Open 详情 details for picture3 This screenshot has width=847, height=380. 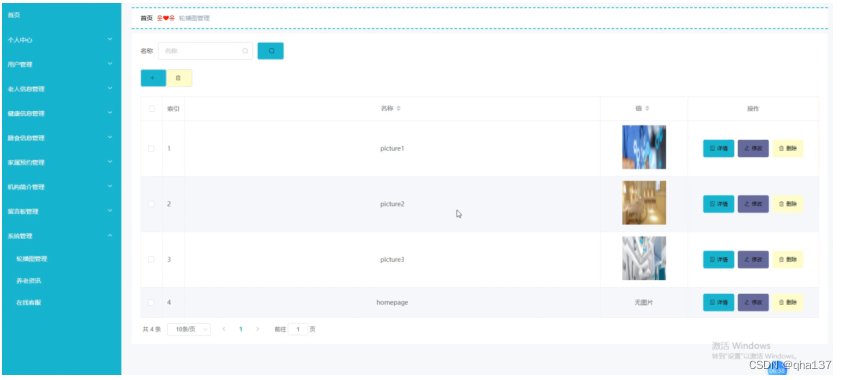point(718,259)
